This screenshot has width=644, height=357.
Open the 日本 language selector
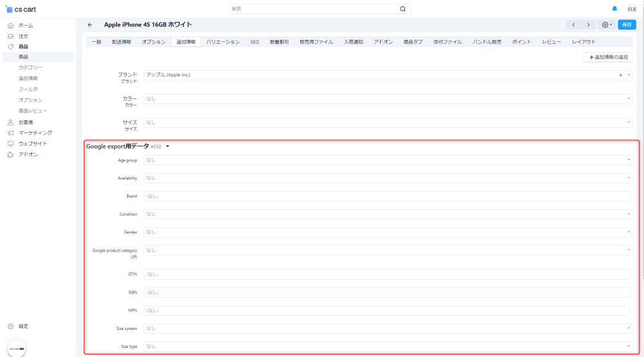(632, 9)
